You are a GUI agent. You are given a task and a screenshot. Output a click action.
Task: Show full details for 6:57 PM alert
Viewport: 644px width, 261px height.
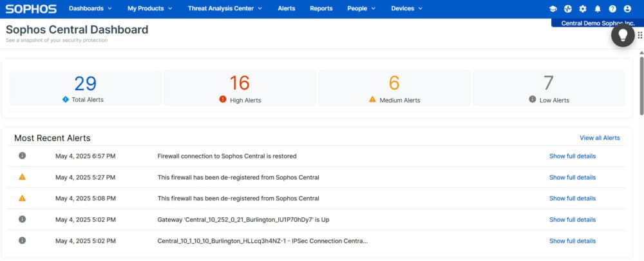(573, 156)
